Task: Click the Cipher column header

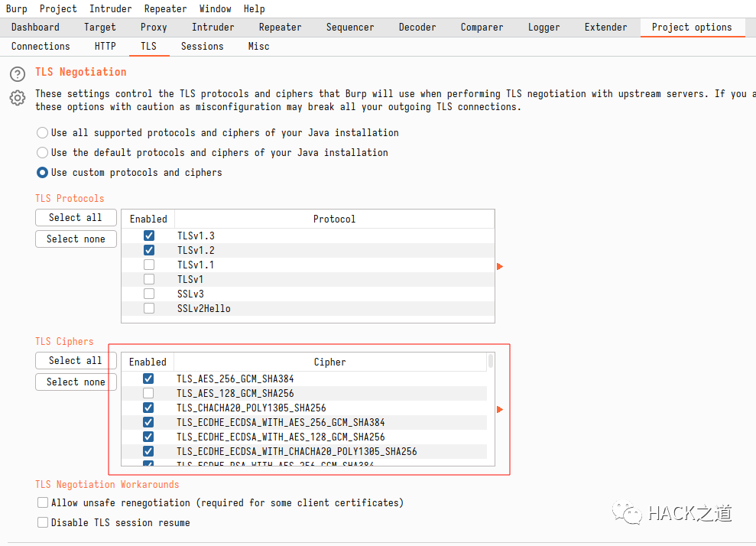Action: [x=329, y=362]
